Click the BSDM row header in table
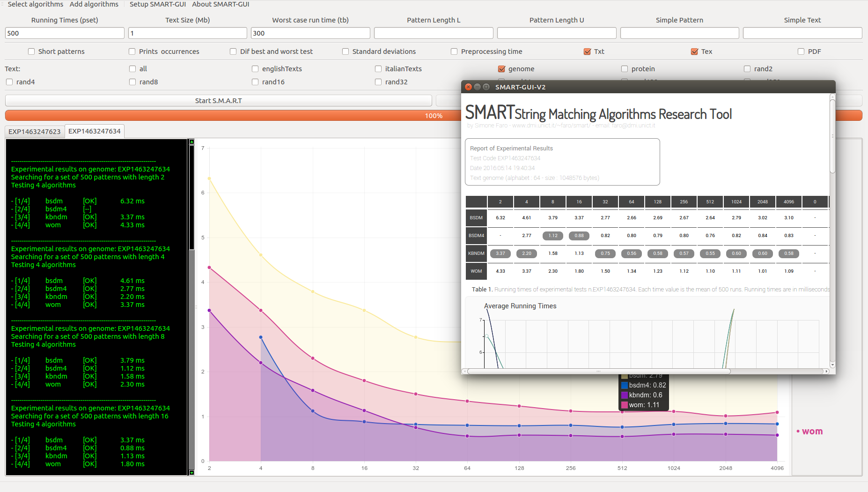 coord(476,218)
